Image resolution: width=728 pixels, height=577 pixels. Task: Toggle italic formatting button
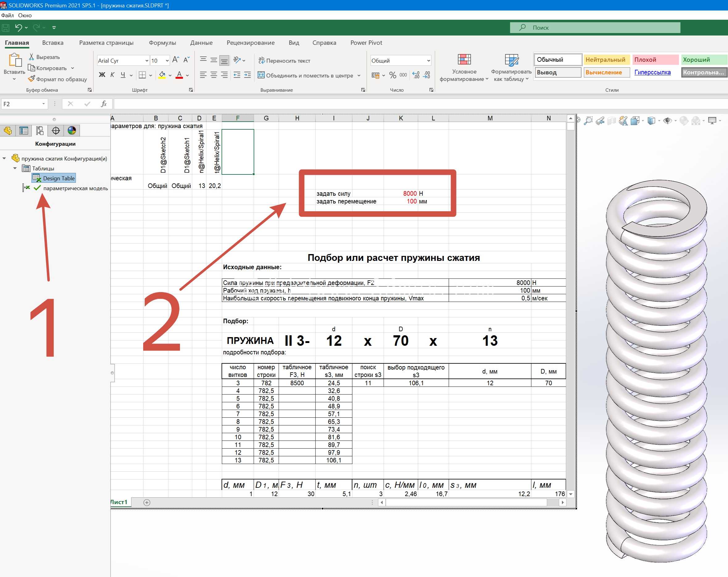pyautogui.click(x=112, y=75)
